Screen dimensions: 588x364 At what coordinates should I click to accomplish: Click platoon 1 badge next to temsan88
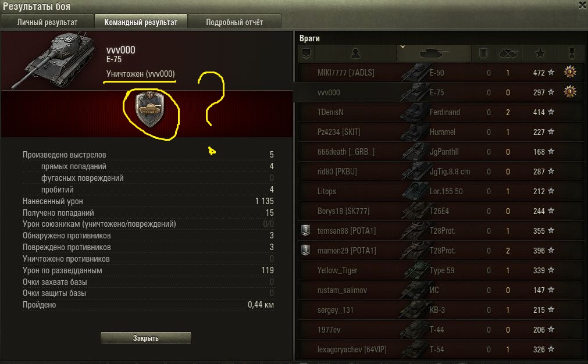(305, 230)
